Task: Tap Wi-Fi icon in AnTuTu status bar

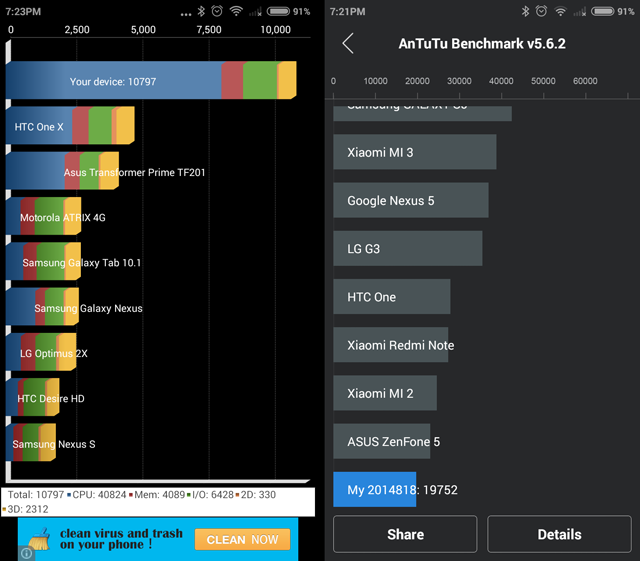Action: click(561, 11)
